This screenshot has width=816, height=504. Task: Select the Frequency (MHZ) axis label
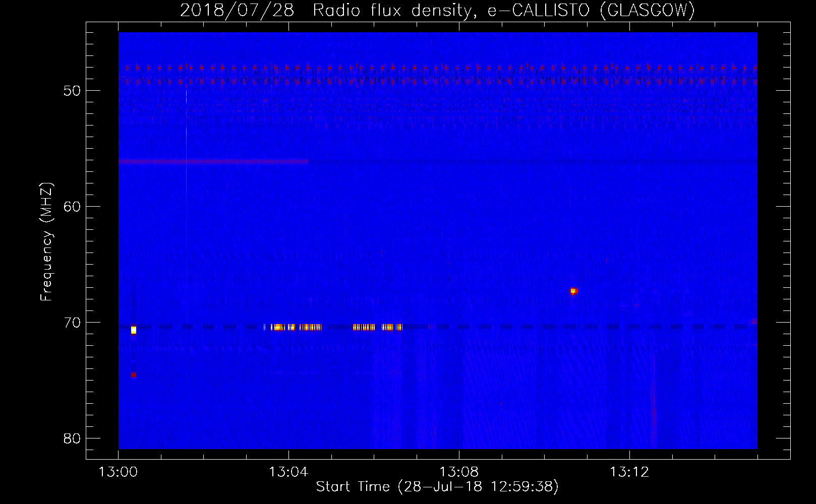(46, 242)
